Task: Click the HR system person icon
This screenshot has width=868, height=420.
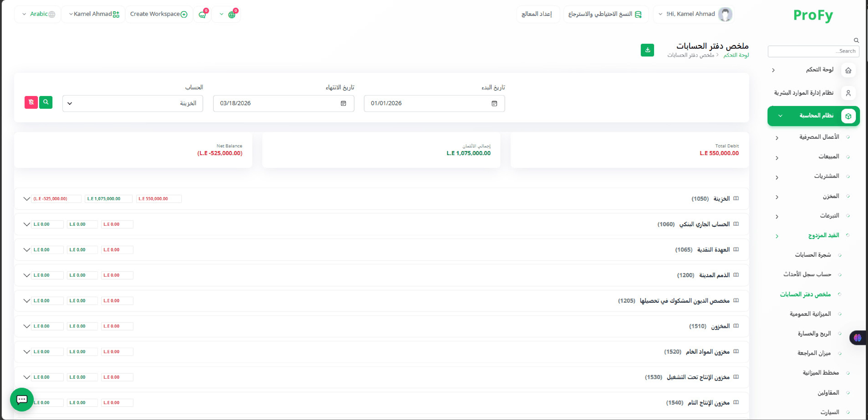Action: click(848, 93)
